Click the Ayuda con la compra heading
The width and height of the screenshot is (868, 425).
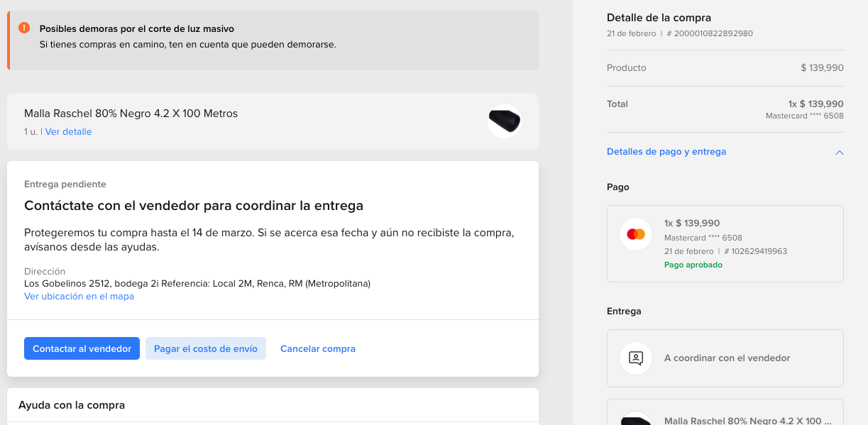(x=72, y=405)
